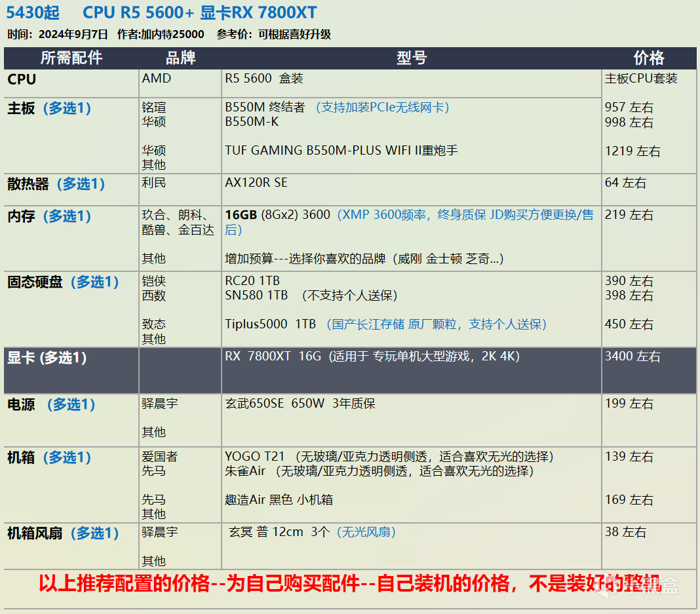Click the blue note '无光风扇'
The width and height of the screenshot is (700, 614).
366,532
